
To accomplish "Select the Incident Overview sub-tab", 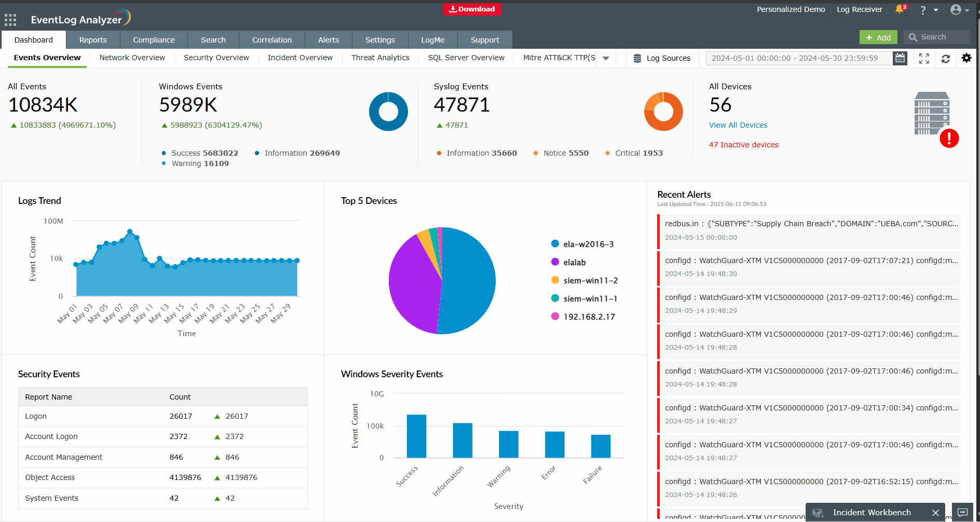I will (x=300, y=58).
